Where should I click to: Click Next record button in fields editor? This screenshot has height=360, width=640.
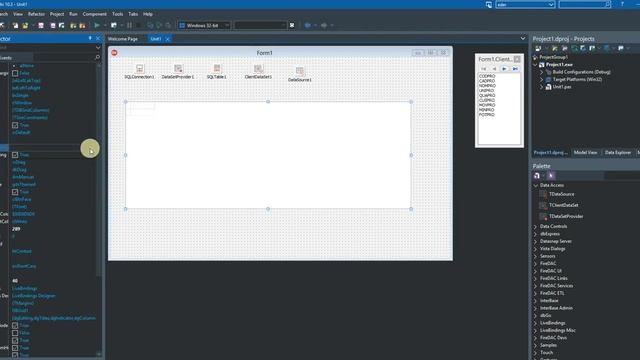[x=504, y=69]
